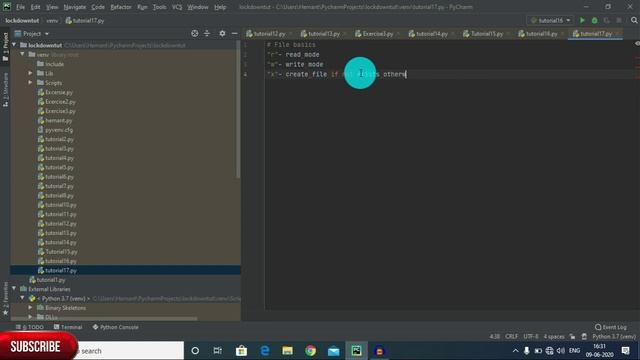Click the lockdowntut breadcrumb in navigation bar
Viewport: 640px width, 360px height.
click(x=22, y=20)
